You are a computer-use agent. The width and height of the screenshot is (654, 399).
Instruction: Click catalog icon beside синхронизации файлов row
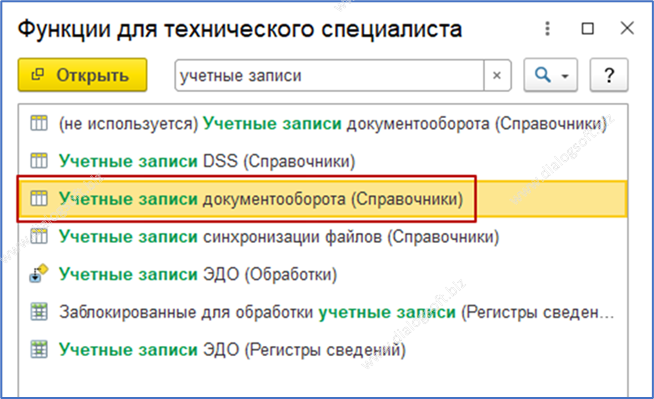39,236
